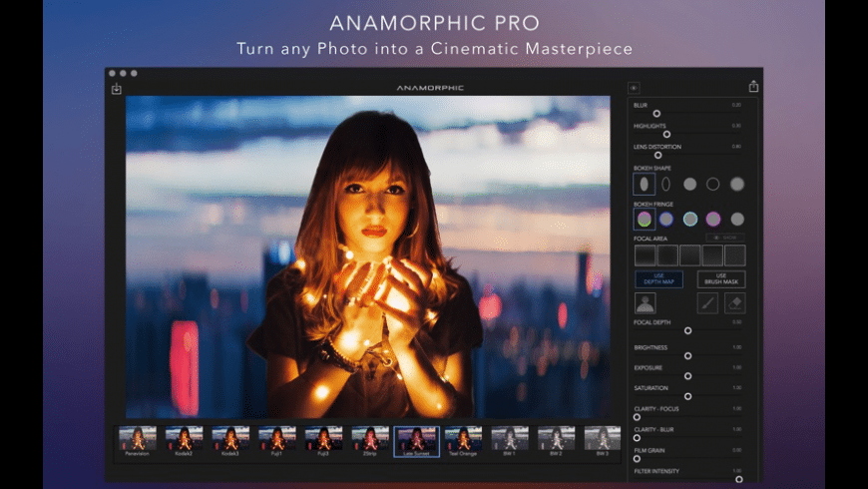Image resolution: width=868 pixels, height=489 pixels.
Task: Click the Film Grain slider handle
Action: (638, 458)
